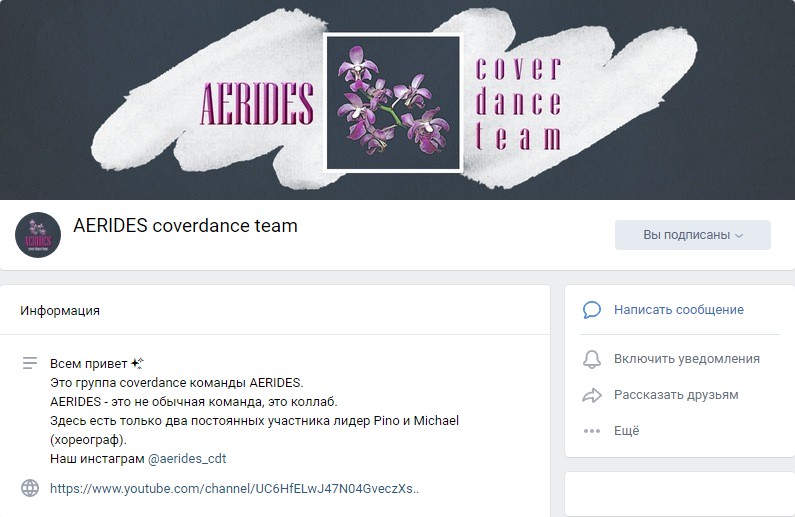Open the AERIDES group avatar
Viewport: 795px width, 517px height.
click(38, 235)
